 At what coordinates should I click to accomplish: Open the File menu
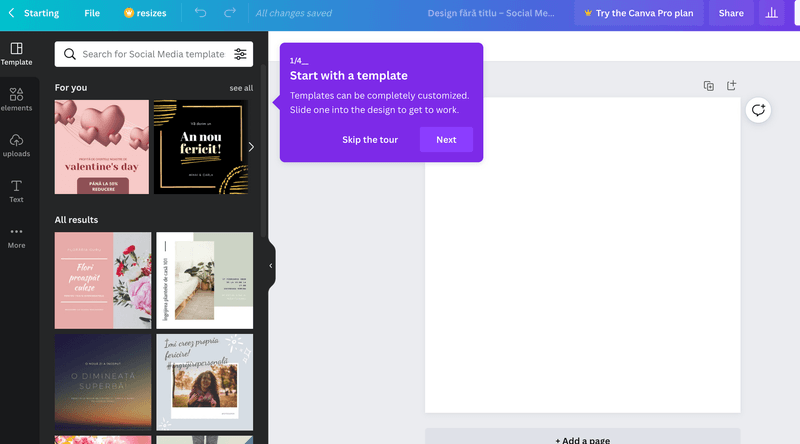click(92, 13)
